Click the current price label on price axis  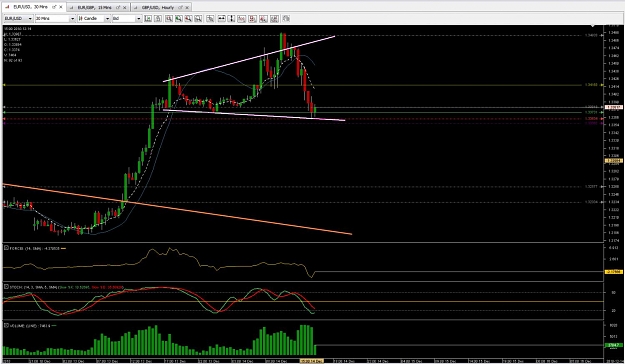614,107
